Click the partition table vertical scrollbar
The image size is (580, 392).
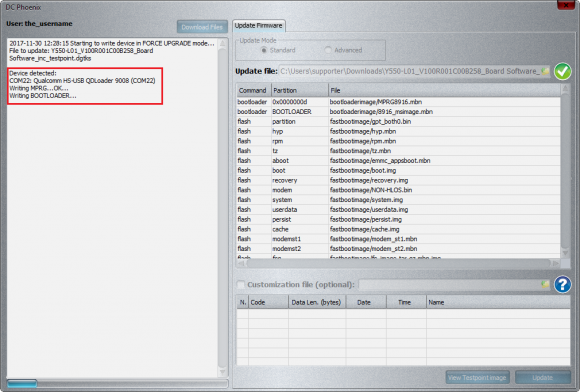(565, 170)
